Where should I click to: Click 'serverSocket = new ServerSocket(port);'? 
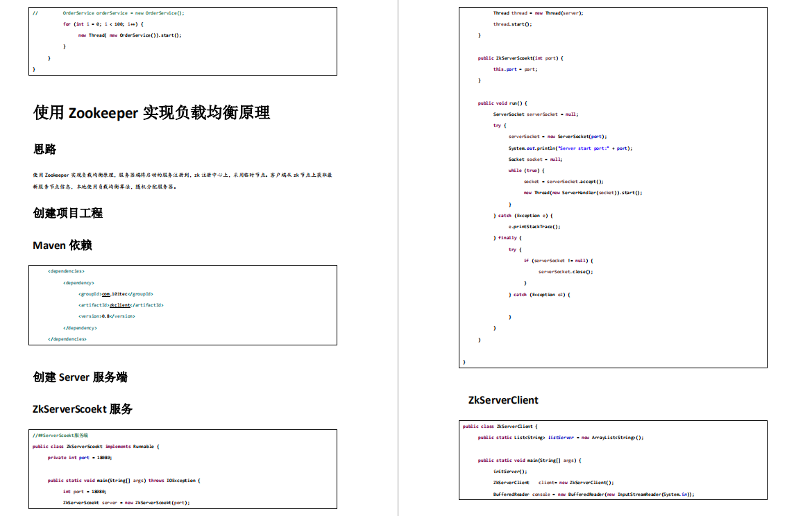pyautogui.click(x=557, y=137)
